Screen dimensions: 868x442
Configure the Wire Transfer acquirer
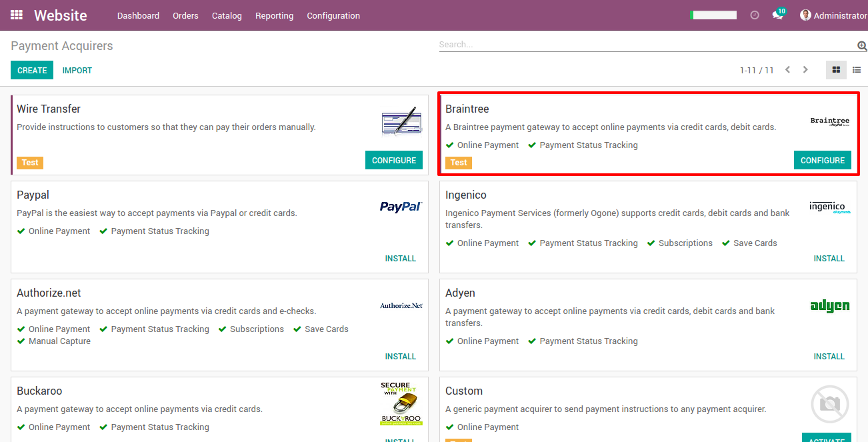[394, 160]
